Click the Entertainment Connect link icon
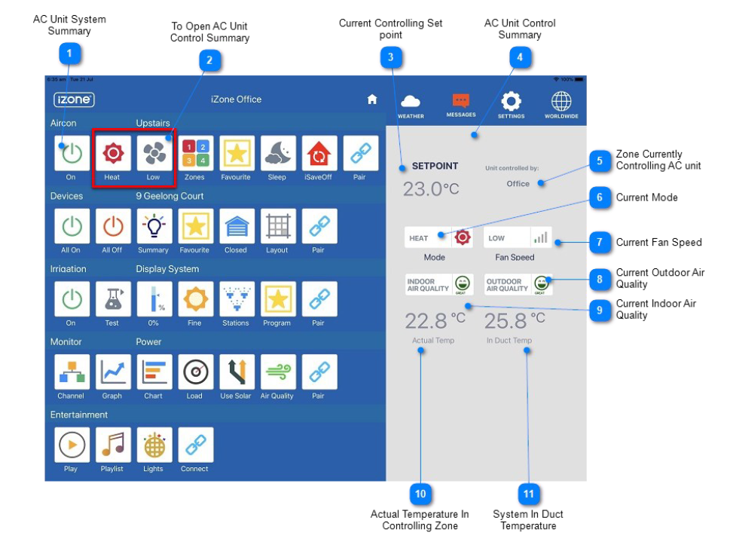The width and height of the screenshot is (730, 560). 196,445
